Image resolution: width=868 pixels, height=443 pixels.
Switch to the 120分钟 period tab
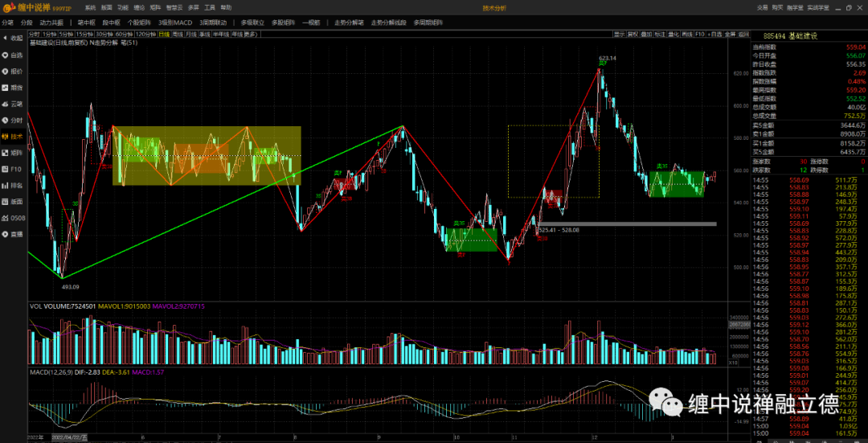coord(145,35)
